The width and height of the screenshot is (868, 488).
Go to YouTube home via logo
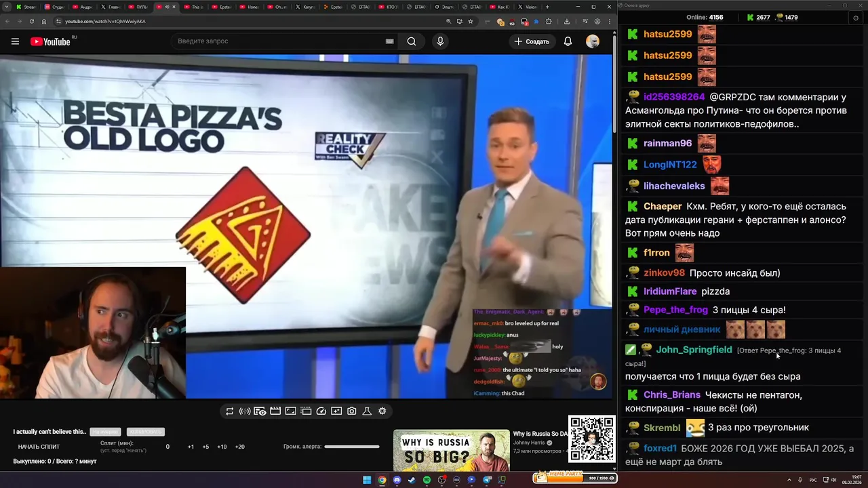[51, 41]
